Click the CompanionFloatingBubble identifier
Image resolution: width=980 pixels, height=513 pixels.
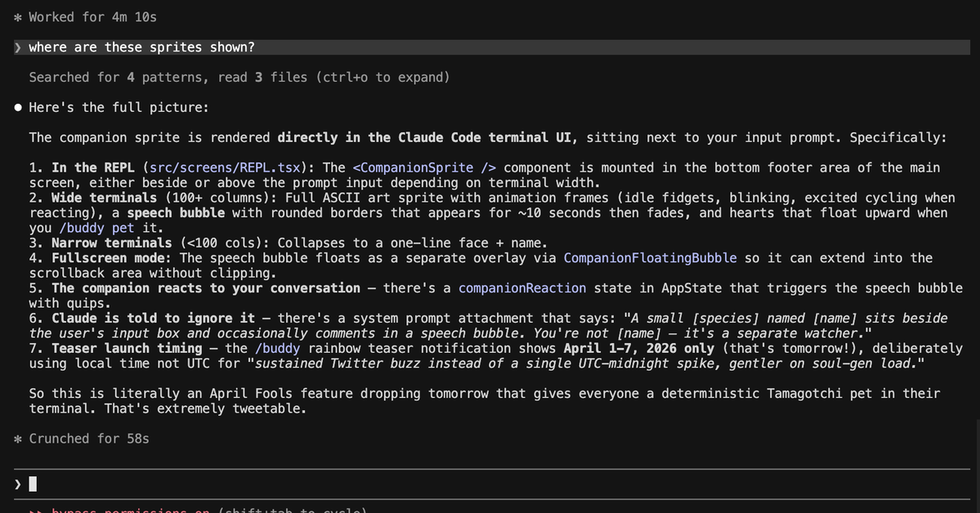[x=650, y=258]
